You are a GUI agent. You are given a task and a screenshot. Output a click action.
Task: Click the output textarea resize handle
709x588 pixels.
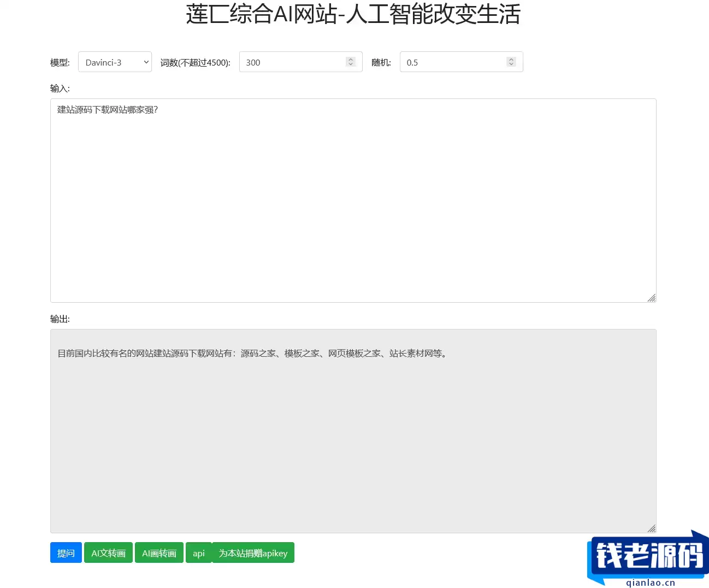pos(652,528)
